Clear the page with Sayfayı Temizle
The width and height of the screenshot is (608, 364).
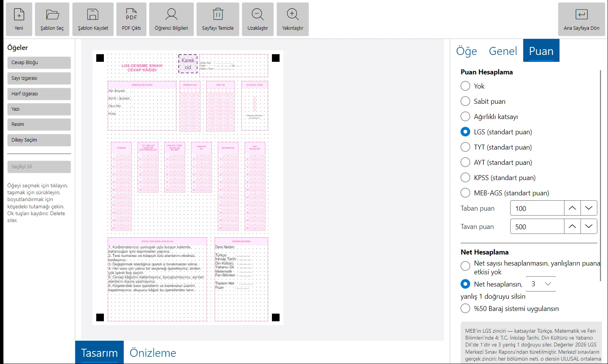[218, 19]
